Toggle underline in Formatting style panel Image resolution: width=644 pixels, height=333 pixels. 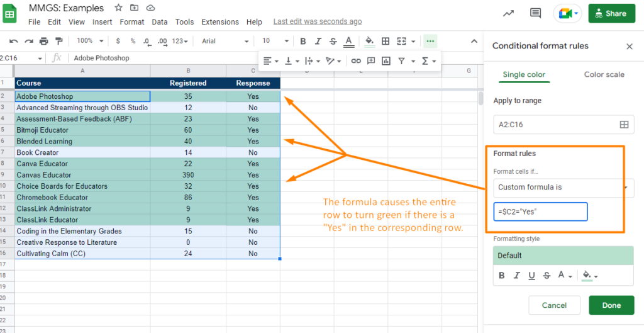pos(532,276)
